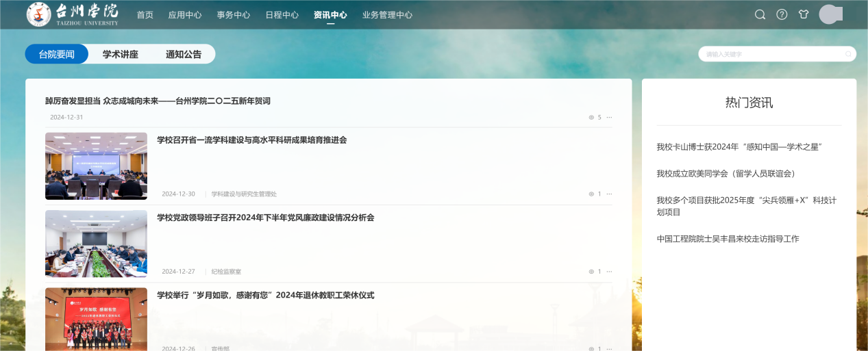The width and height of the screenshot is (868, 351).
Task: Open more options dots for New Year message article
Action: 609,117
